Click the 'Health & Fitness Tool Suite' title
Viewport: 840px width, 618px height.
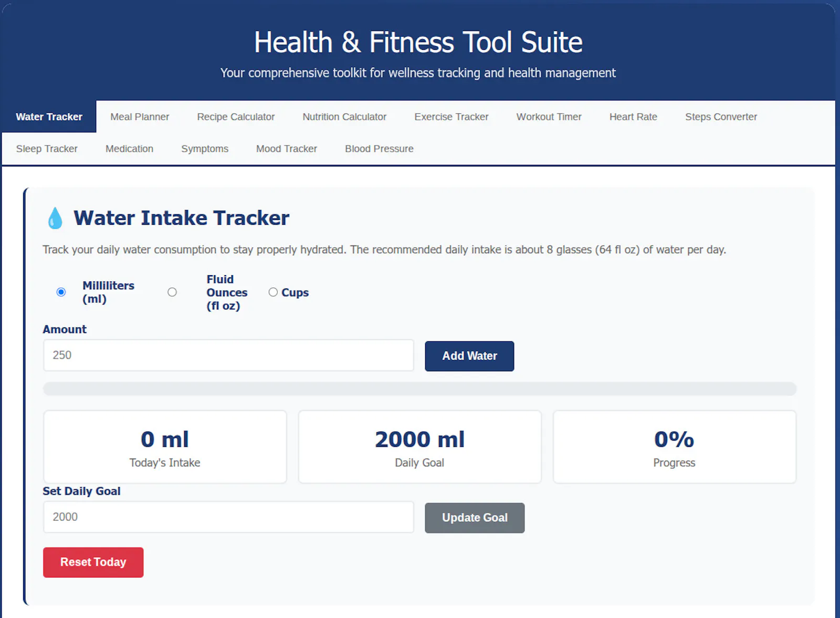(x=418, y=42)
